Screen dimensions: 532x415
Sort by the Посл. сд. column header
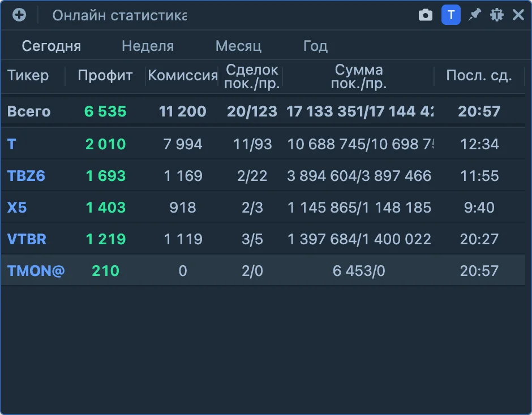click(x=479, y=76)
